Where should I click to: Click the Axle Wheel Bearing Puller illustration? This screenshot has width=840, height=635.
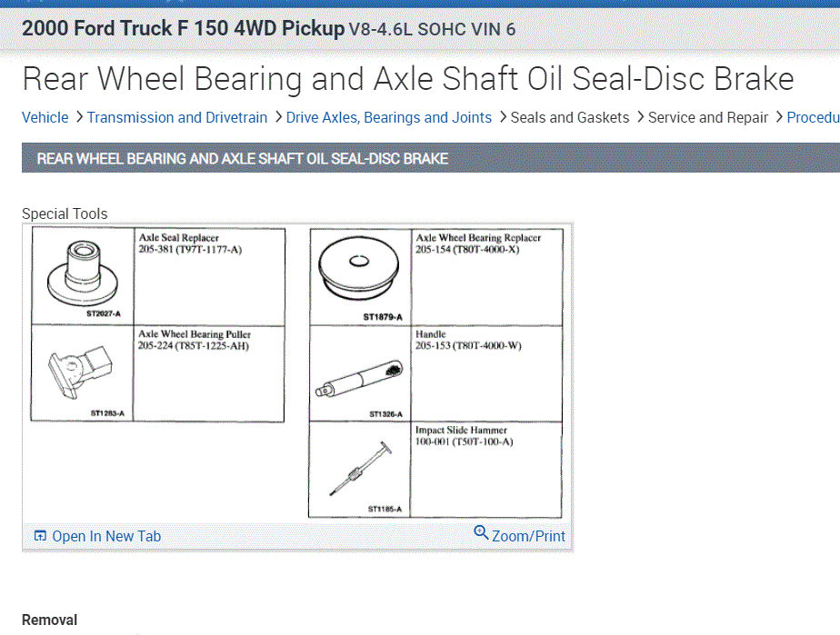[x=84, y=369]
